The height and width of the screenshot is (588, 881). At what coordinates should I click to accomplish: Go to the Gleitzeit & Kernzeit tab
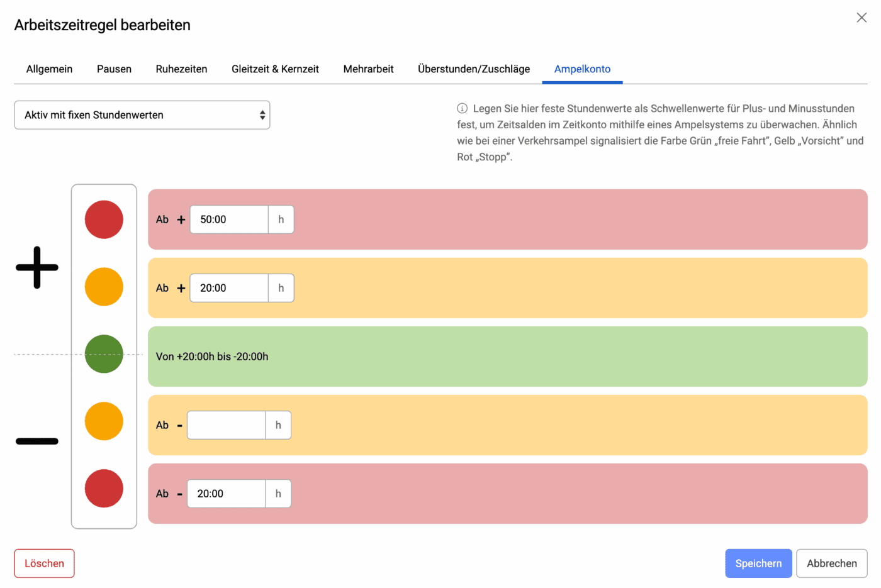pyautogui.click(x=275, y=69)
